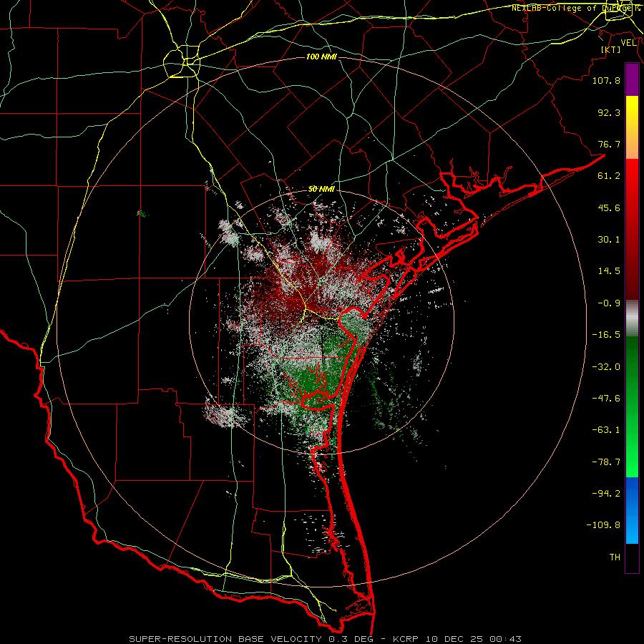Click the "VEL" legend title

pos(628,43)
